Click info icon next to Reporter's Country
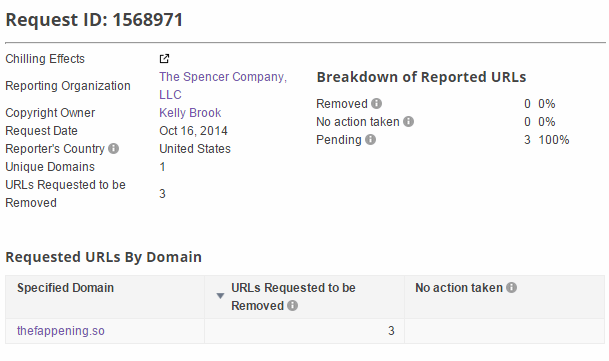 113,148
